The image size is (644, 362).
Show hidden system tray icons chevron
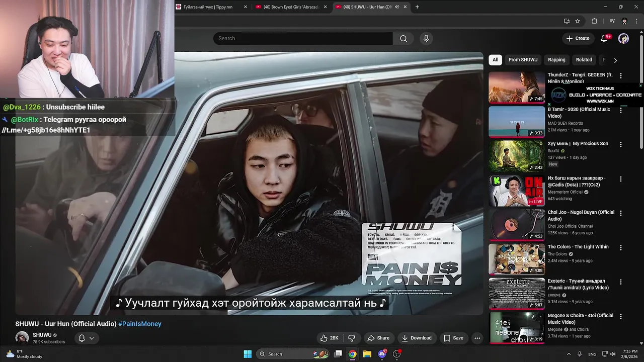click(569, 354)
